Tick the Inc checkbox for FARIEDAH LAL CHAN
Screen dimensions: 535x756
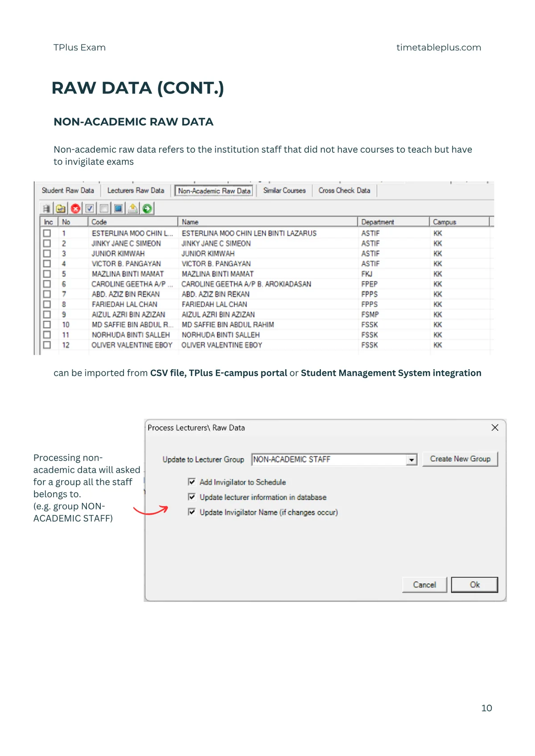(x=47, y=304)
